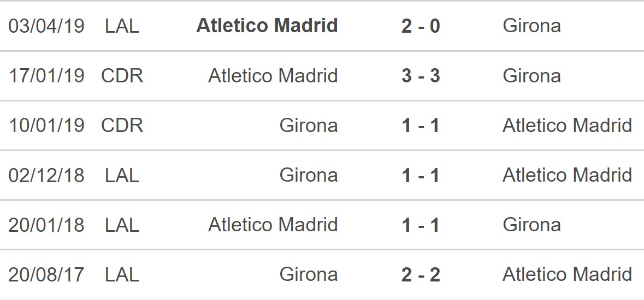Click Girona in the 20/08/17 row
The height and width of the screenshot is (300, 644).
click(309, 274)
